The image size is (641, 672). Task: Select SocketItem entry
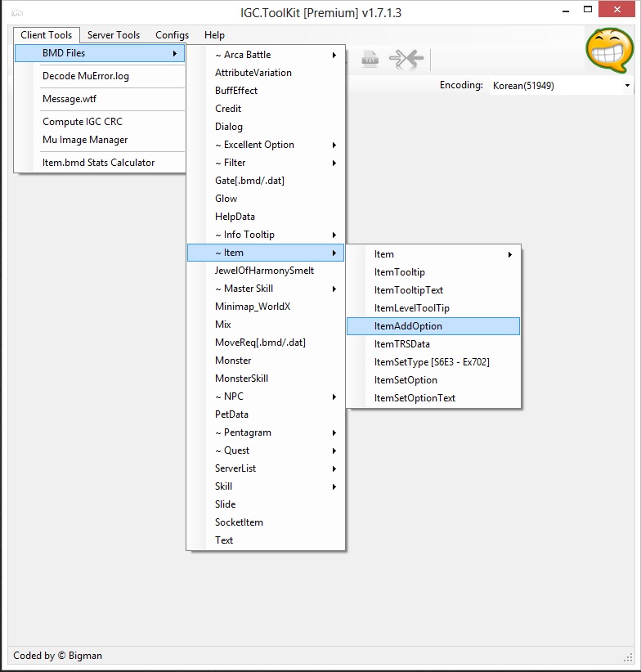[x=266, y=523]
